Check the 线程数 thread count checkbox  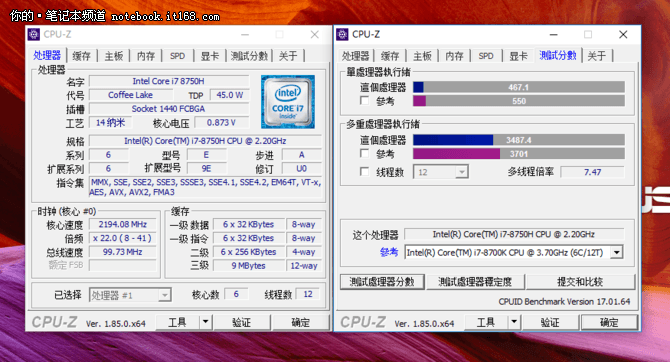[x=364, y=172]
